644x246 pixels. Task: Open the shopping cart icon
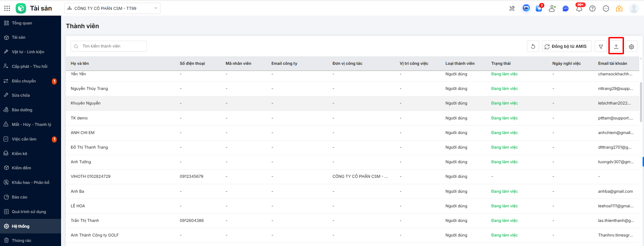coord(539,8)
